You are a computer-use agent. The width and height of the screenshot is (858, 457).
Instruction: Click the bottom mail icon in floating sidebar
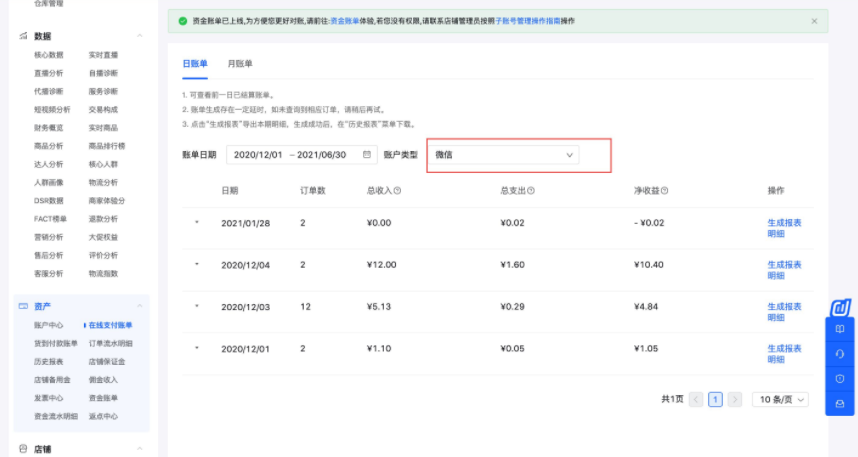coord(840,403)
